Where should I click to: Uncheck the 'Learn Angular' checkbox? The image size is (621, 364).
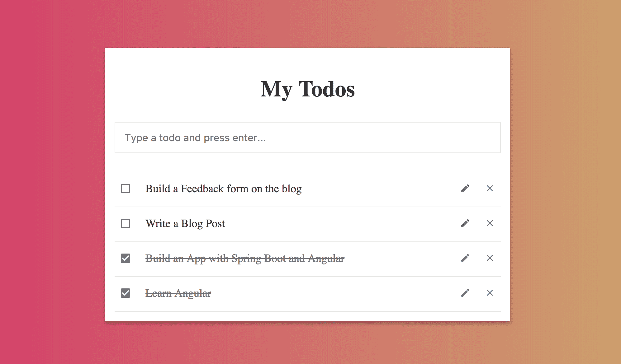126,293
